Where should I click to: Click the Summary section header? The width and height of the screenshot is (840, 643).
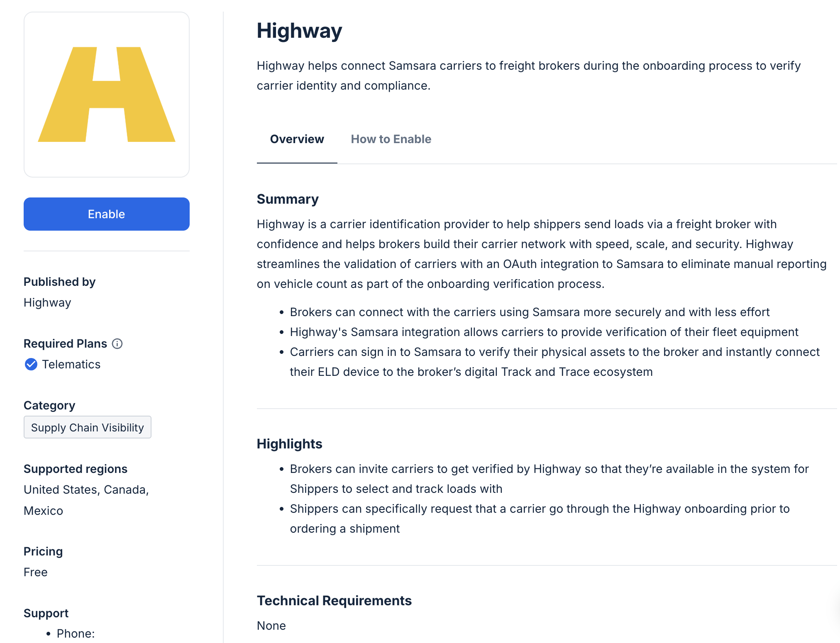click(287, 199)
